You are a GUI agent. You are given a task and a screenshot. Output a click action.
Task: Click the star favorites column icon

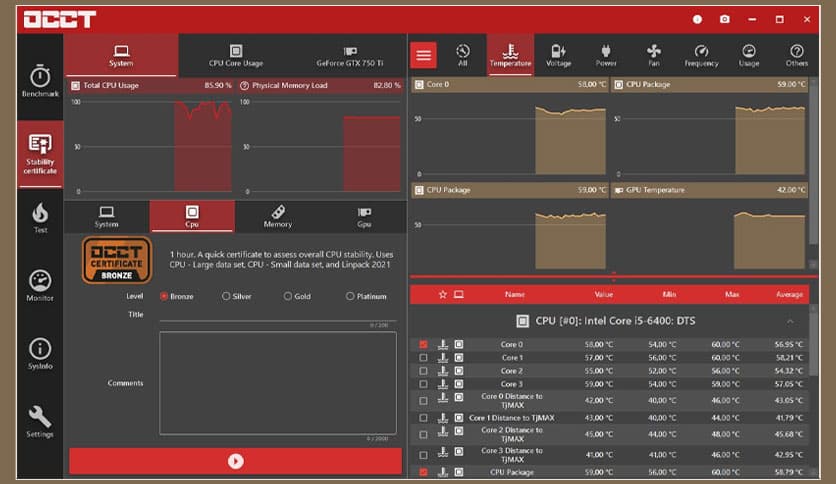point(443,294)
